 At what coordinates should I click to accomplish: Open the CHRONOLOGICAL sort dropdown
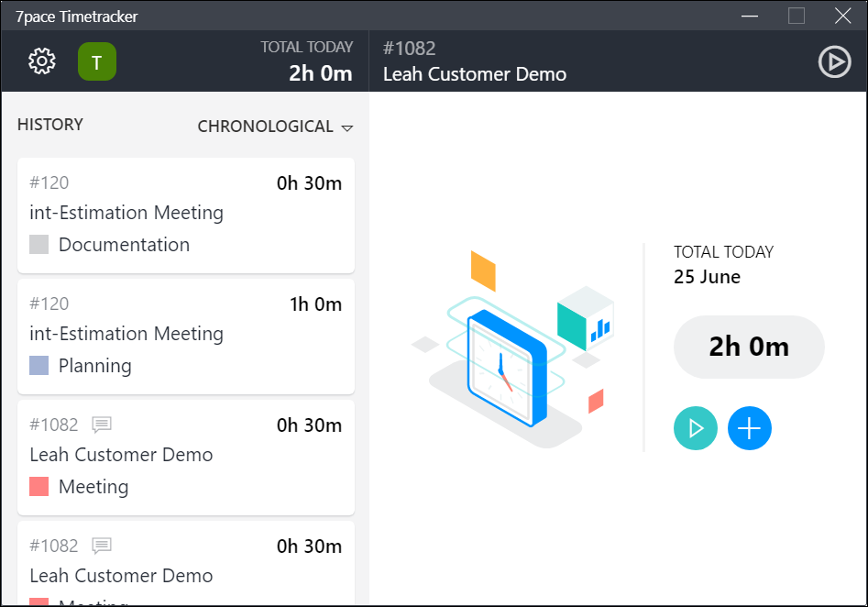coord(275,127)
